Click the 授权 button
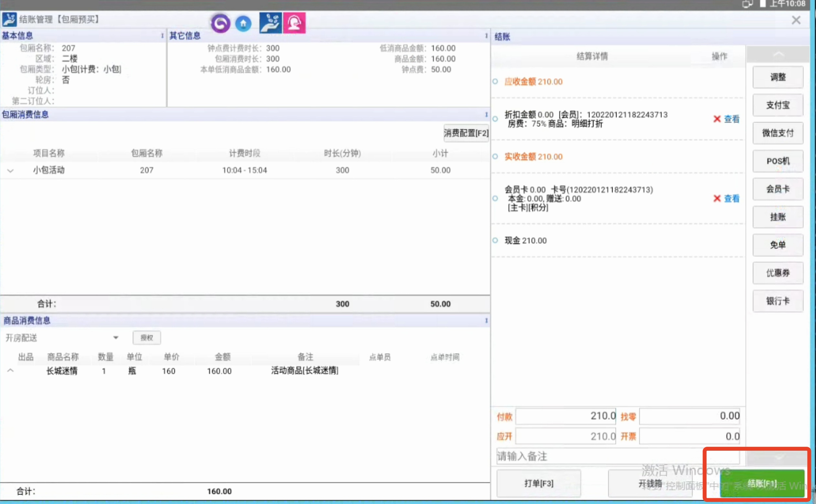 (147, 338)
